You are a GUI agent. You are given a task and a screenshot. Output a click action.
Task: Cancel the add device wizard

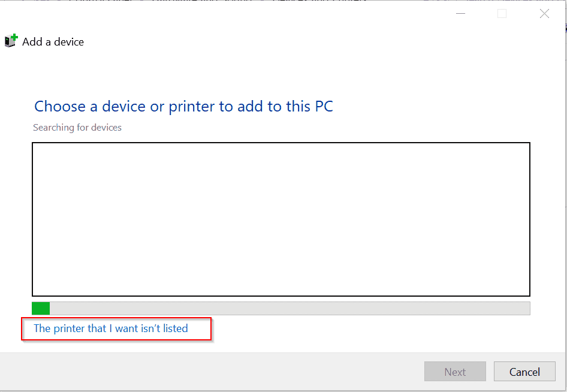click(524, 372)
